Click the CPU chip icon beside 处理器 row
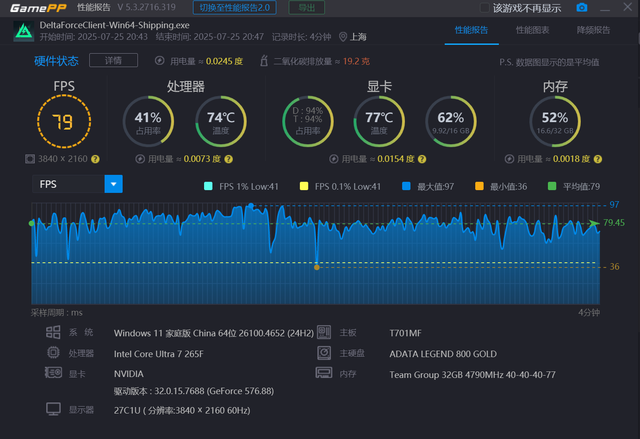The image size is (640, 439). click(53, 352)
